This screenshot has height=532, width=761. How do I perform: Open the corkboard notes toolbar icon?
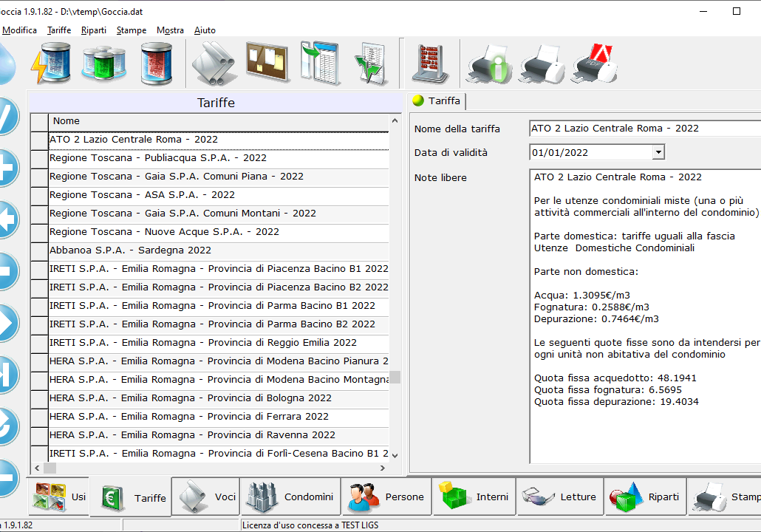pos(267,61)
